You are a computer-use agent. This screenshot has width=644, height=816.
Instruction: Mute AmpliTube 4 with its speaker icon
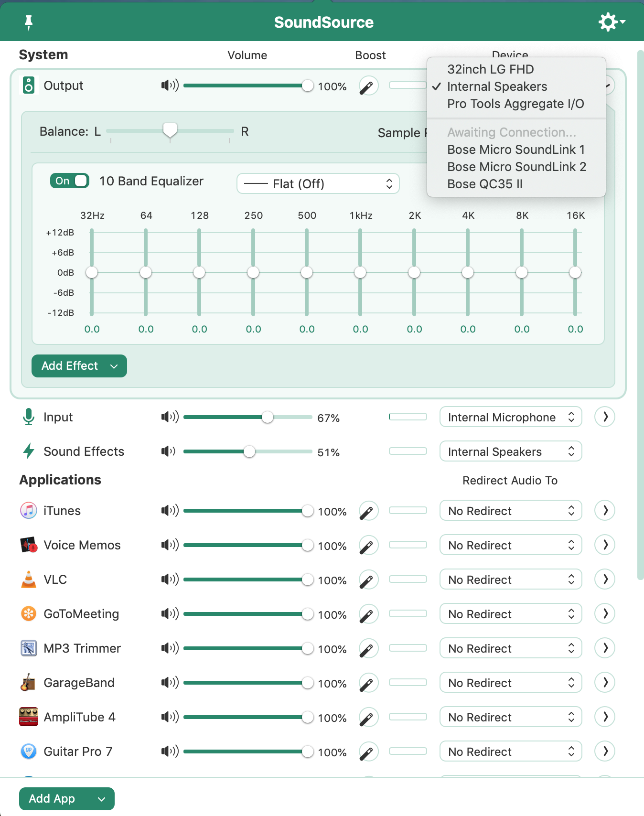(170, 717)
